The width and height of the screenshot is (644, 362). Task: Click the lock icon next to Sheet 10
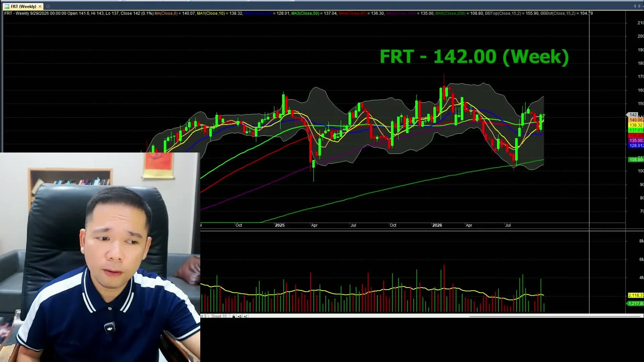point(234,316)
